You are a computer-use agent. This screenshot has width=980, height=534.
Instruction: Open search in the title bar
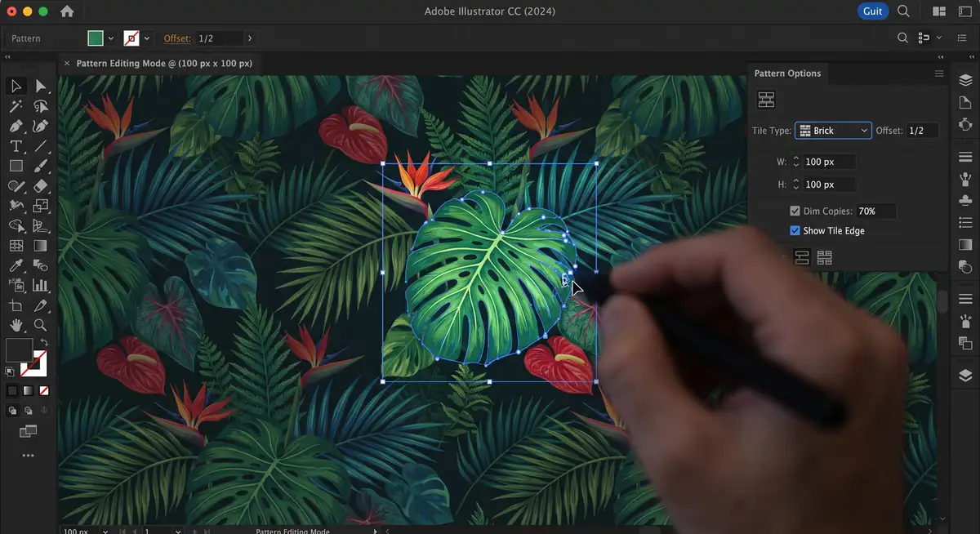click(x=904, y=11)
